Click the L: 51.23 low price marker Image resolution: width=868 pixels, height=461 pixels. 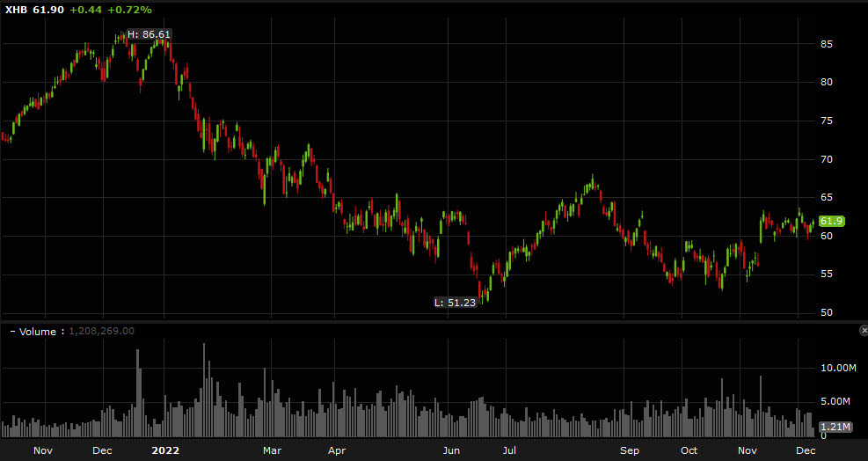(x=455, y=302)
